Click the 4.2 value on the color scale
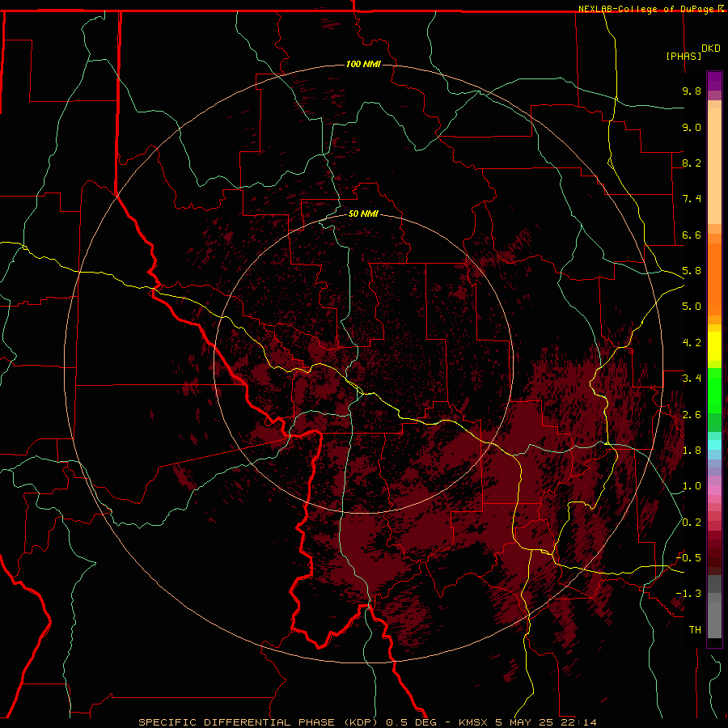Image resolution: width=728 pixels, height=728 pixels. click(x=692, y=343)
